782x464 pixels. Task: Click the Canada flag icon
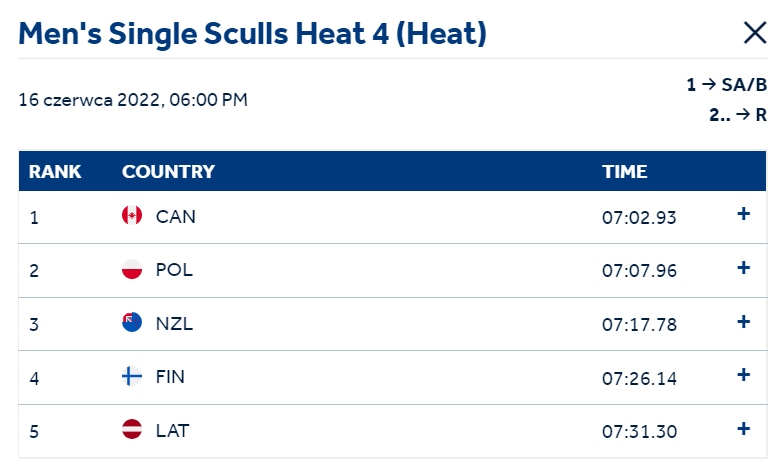[x=132, y=216]
